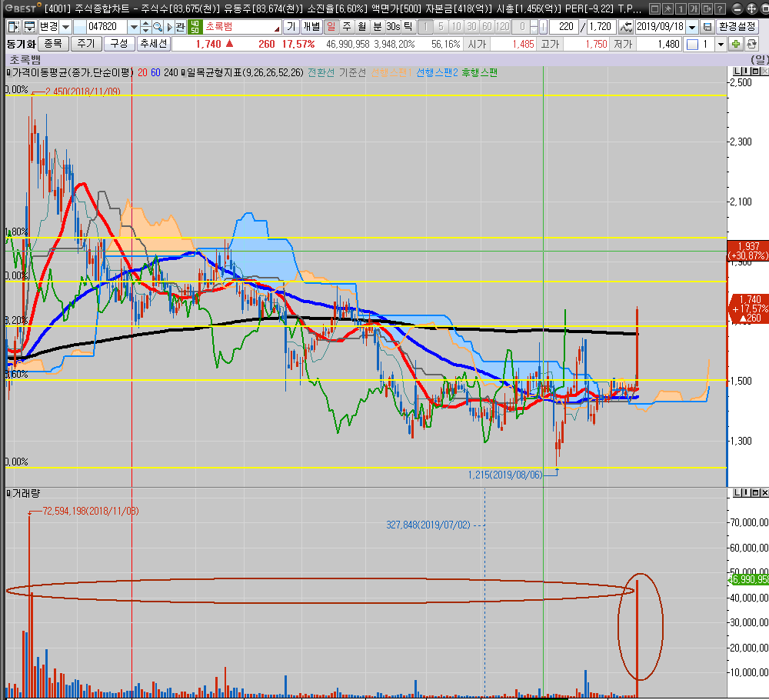
Task: Click the price chart panel close X icon
Action: click(764, 72)
